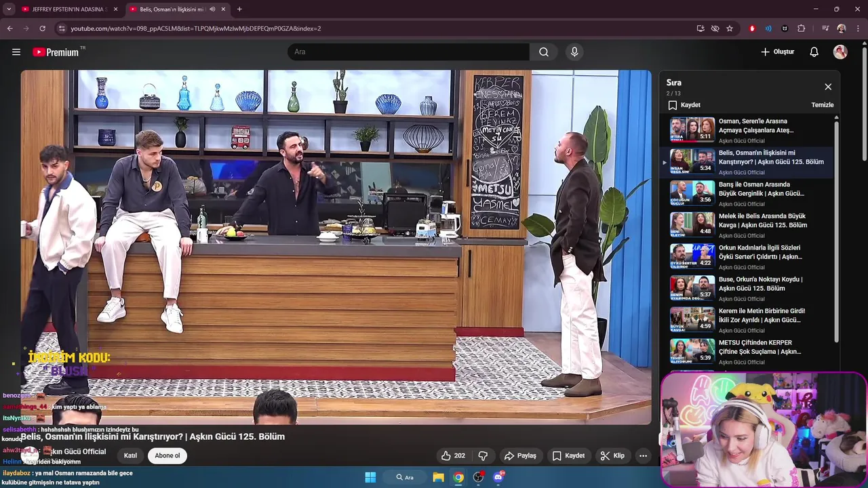868x488 pixels.
Task: Click the crossed-eye tracking protection icon
Action: [715, 28]
